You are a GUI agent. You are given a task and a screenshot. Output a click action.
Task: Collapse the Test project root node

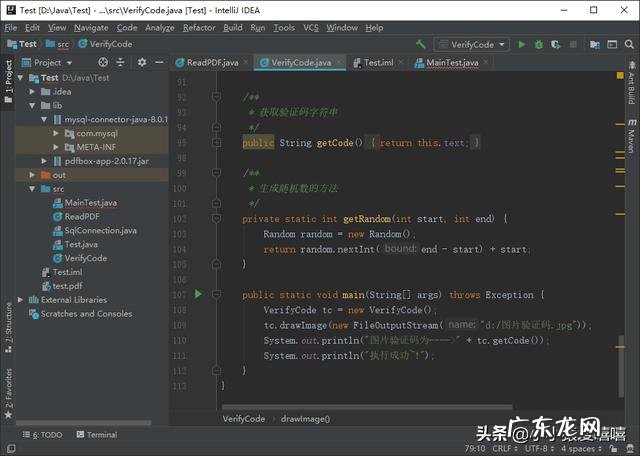[x=20, y=78]
